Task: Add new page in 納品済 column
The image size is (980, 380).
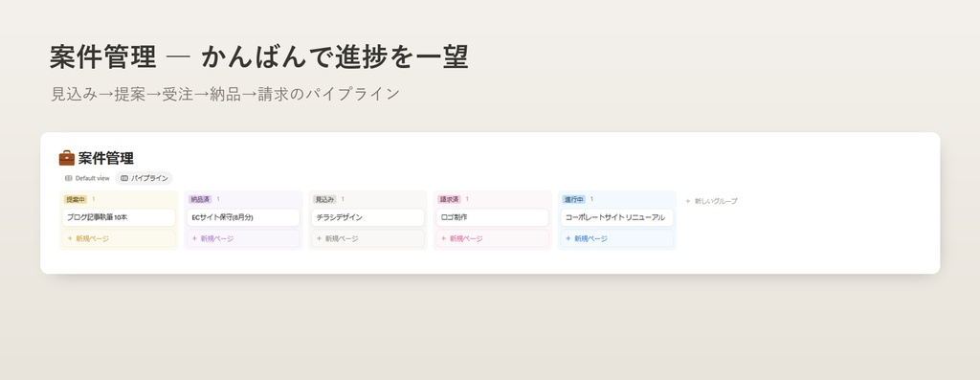Action: (x=243, y=238)
